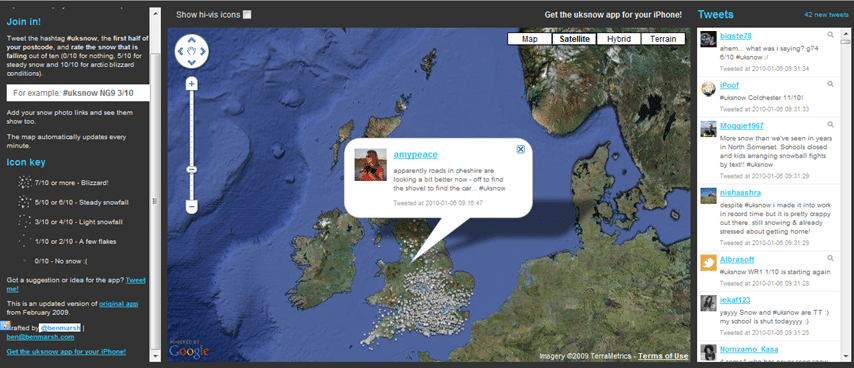Click left panel scrollbar down arrow

[x=155, y=356]
